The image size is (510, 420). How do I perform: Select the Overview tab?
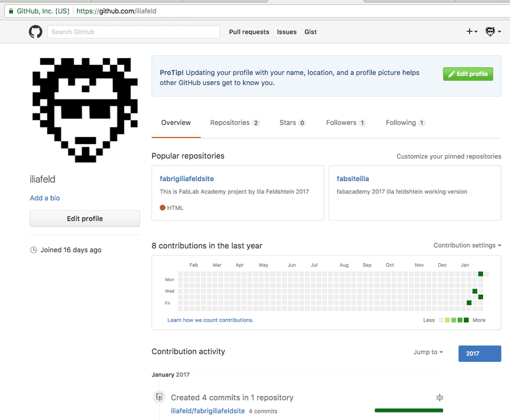click(176, 122)
